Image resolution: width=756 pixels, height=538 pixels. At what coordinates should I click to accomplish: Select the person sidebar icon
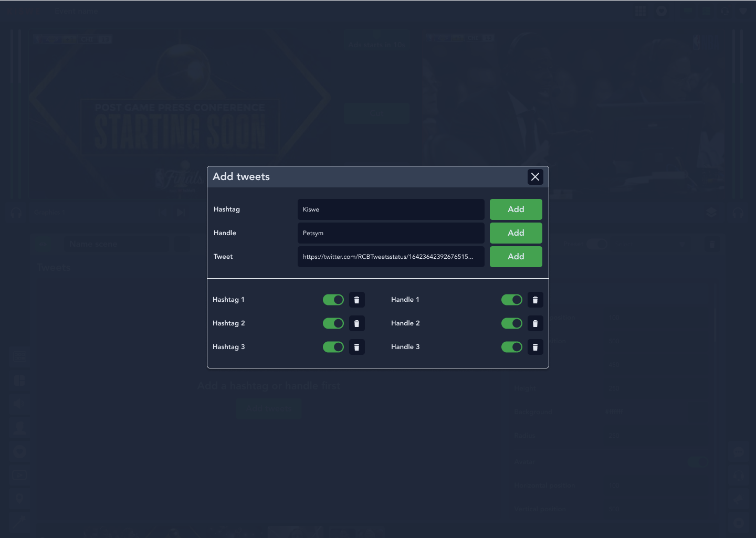[19, 428]
